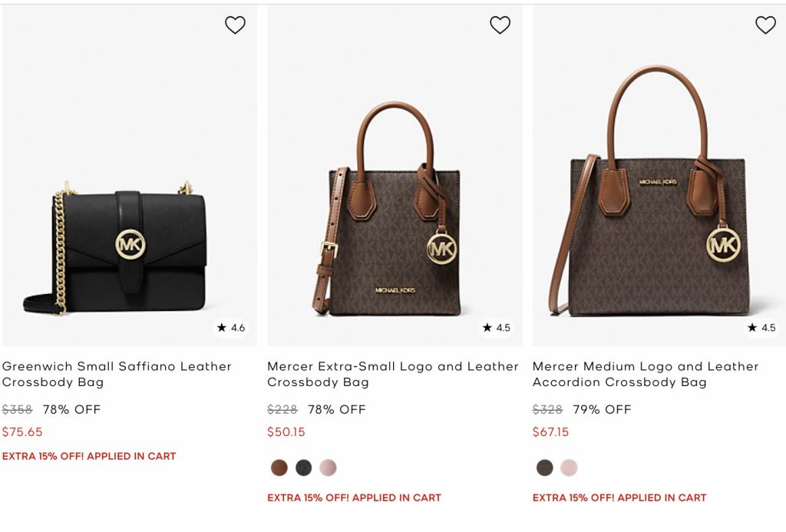Add Mercer Medium Accordion bag to wishlist
The width and height of the screenshot is (786, 532).
tap(765, 25)
